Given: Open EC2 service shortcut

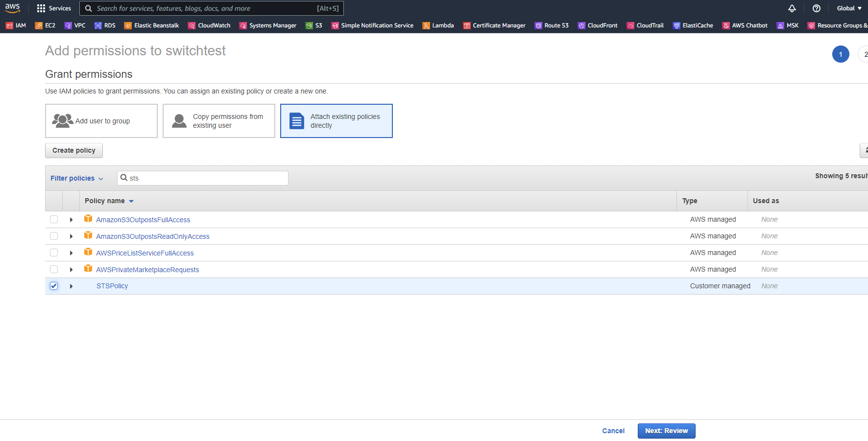Looking at the screenshot, I should coord(45,25).
